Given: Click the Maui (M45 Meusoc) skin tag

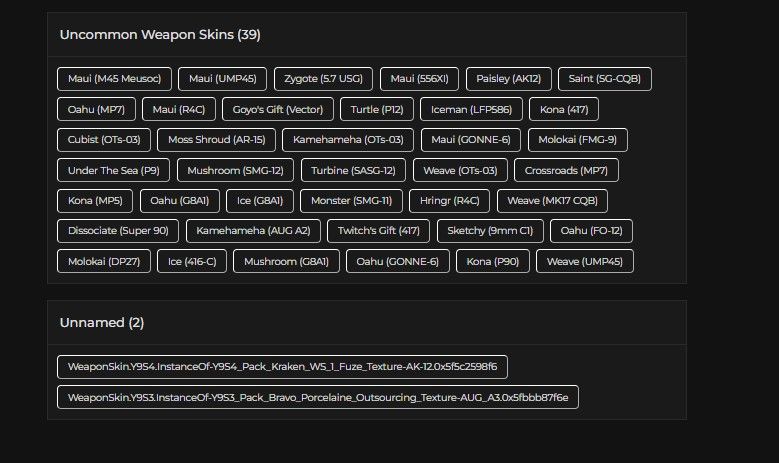Looking at the screenshot, I should pos(114,79).
